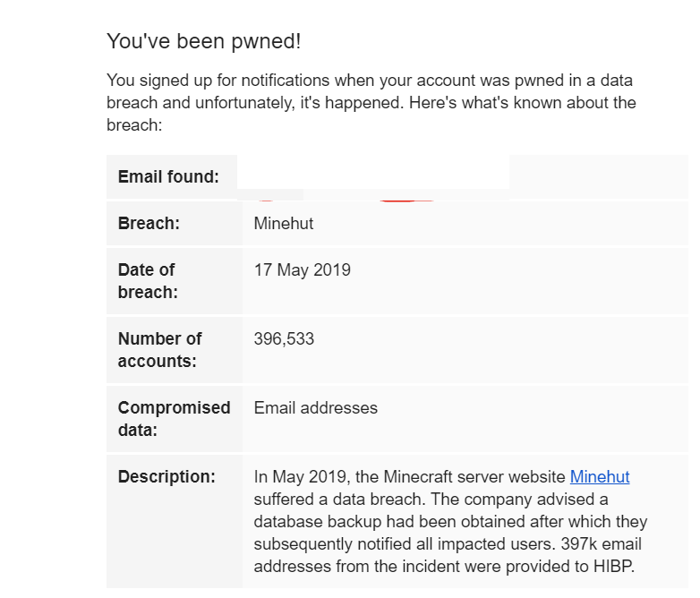Open the Minehut link in description

[600, 477]
